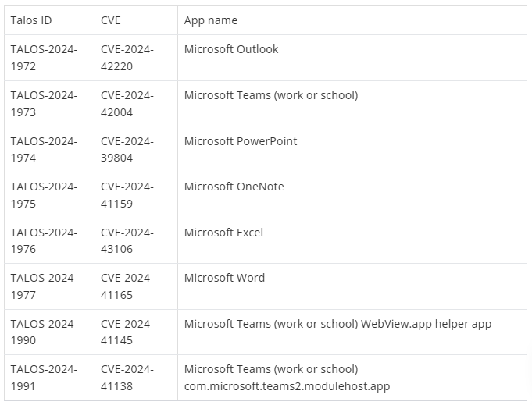Screen dimensions: 532x405
Task: Click the App name column header
Action: (x=211, y=20)
